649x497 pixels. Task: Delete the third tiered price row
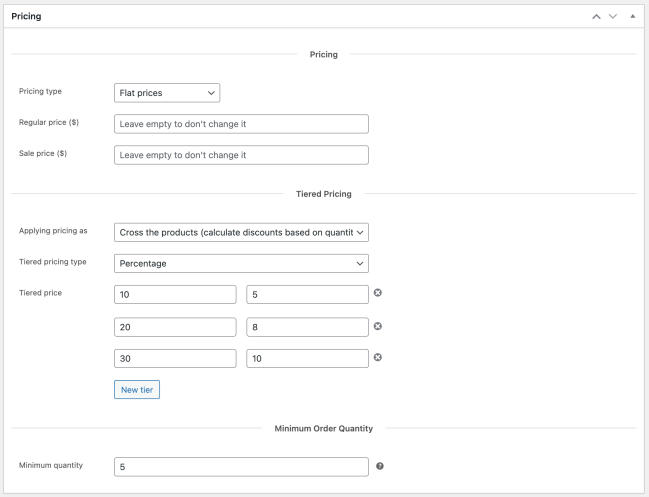tap(378, 358)
